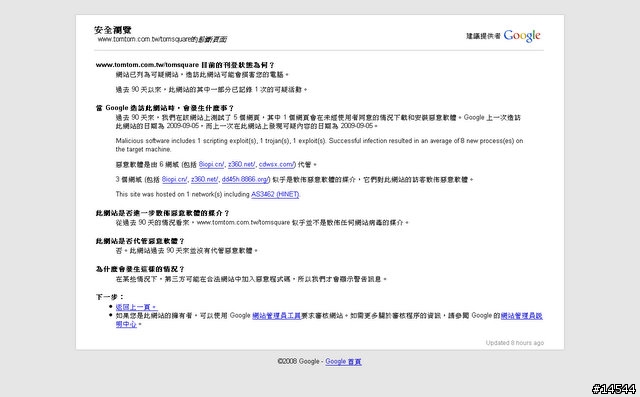The image size is (640, 397).
Task: Click the heading '此網站是否進一步散佈惡意軟體的媒介？'
Action: (x=162, y=213)
